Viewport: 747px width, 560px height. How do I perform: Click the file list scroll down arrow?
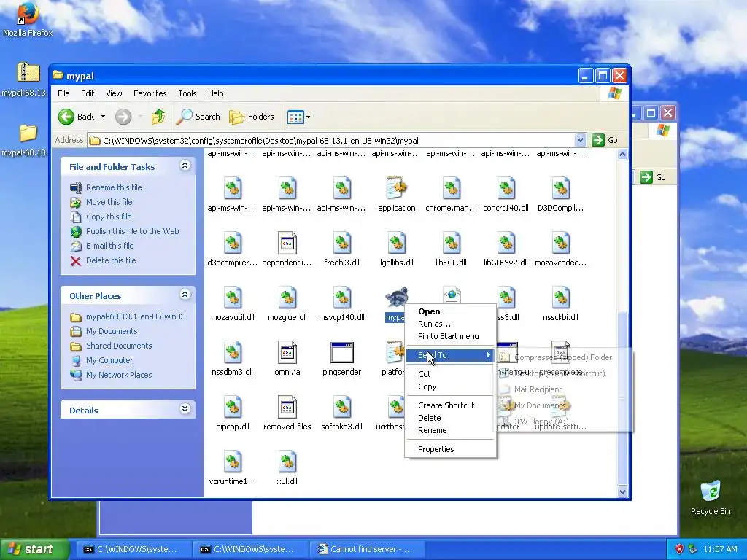622,492
